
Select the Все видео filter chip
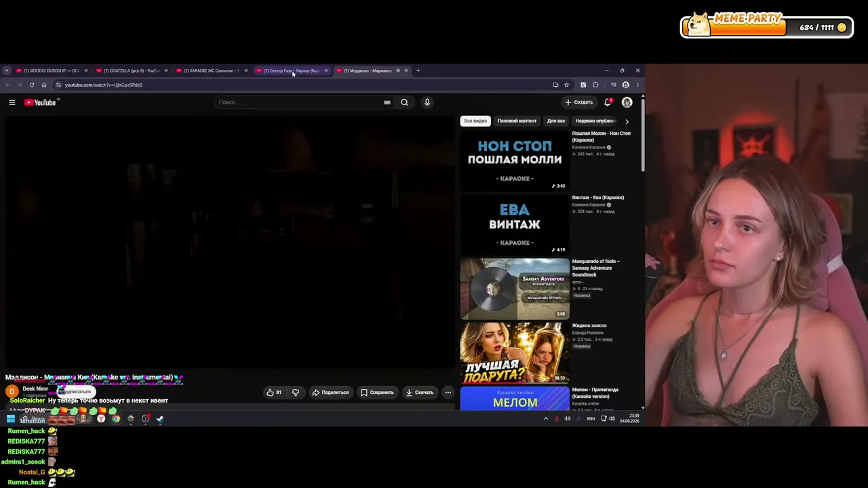475,121
